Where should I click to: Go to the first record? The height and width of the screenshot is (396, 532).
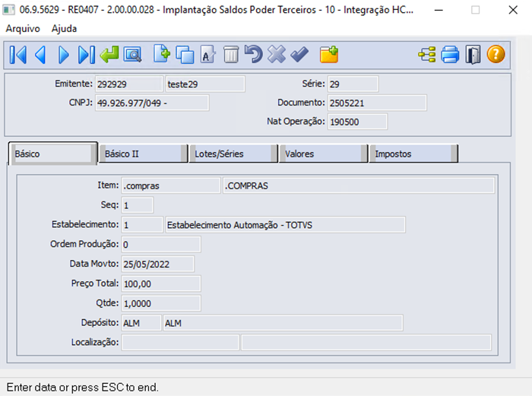(x=18, y=55)
